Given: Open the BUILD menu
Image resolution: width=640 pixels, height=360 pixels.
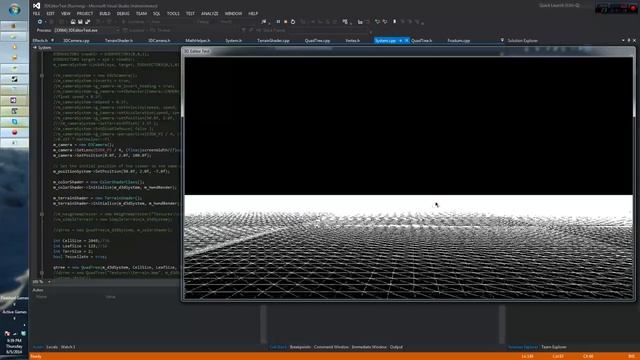Looking at the screenshot, I should [x=105, y=13].
